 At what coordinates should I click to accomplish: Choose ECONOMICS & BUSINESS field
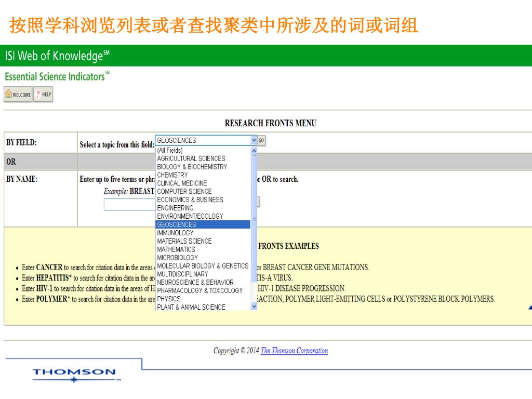tap(203, 200)
